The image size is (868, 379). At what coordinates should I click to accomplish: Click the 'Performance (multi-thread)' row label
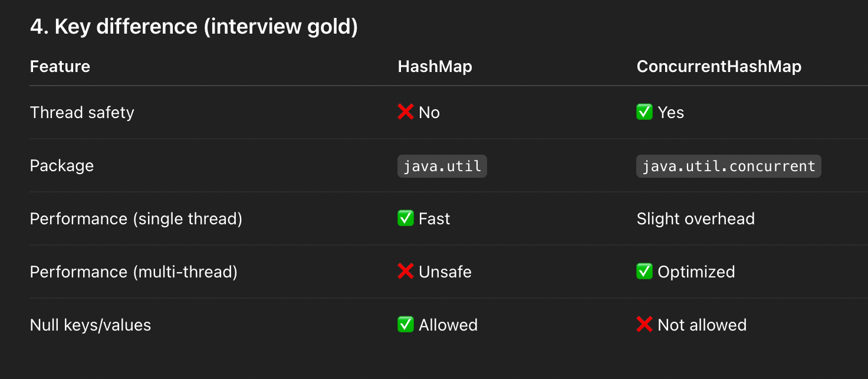[134, 272]
